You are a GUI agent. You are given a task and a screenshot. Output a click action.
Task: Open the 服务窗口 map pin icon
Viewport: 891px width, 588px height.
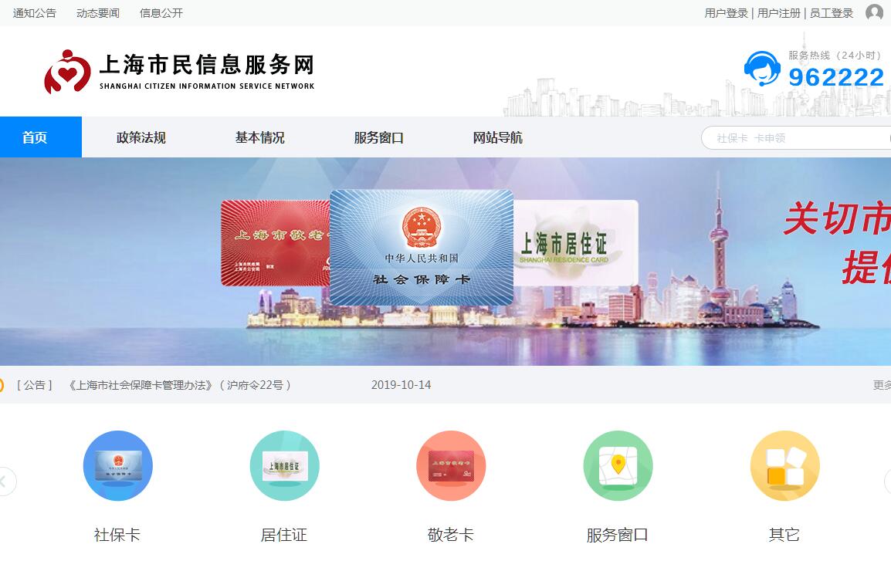pos(618,465)
